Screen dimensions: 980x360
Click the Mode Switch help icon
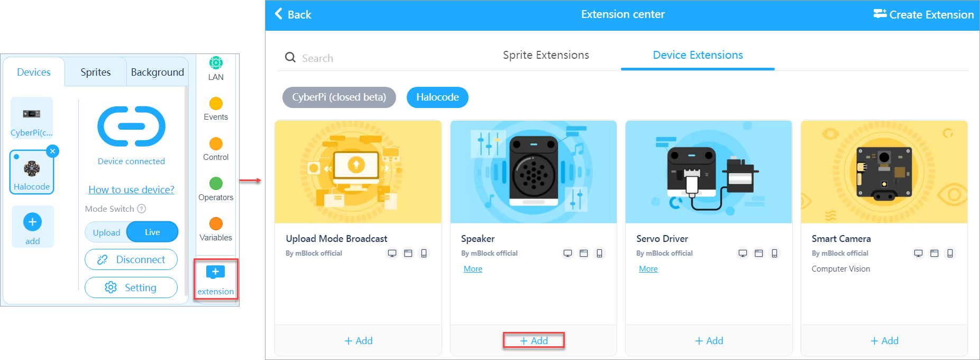(142, 209)
